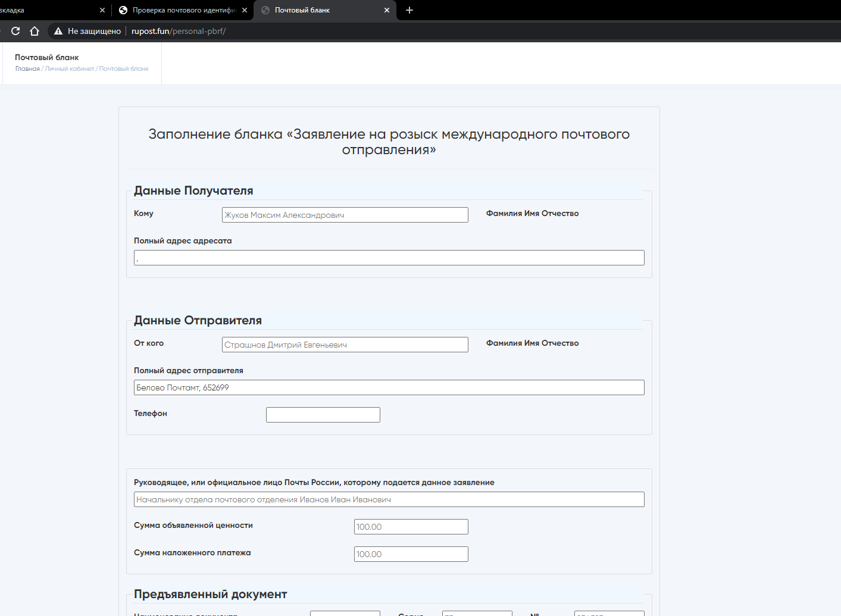This screenshot has width=841, height=616.
Task: Select the 'Сумма наложенного платежа' field
Action: pos(411,554)
